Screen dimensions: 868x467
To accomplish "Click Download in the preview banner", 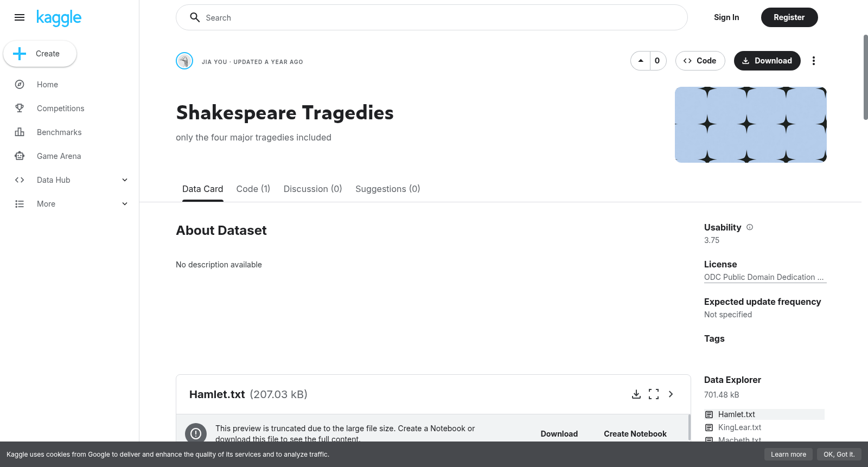I will pyautogui.click(x=559, y=434).
